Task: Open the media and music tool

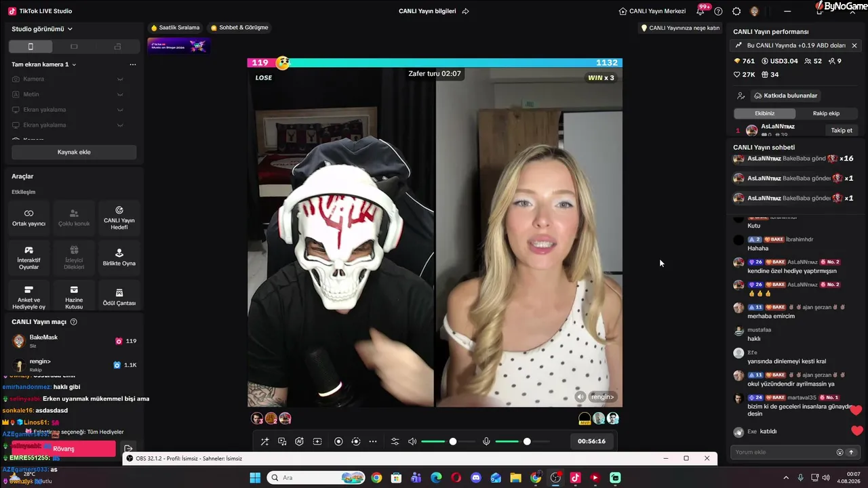Action: point(282,441)
